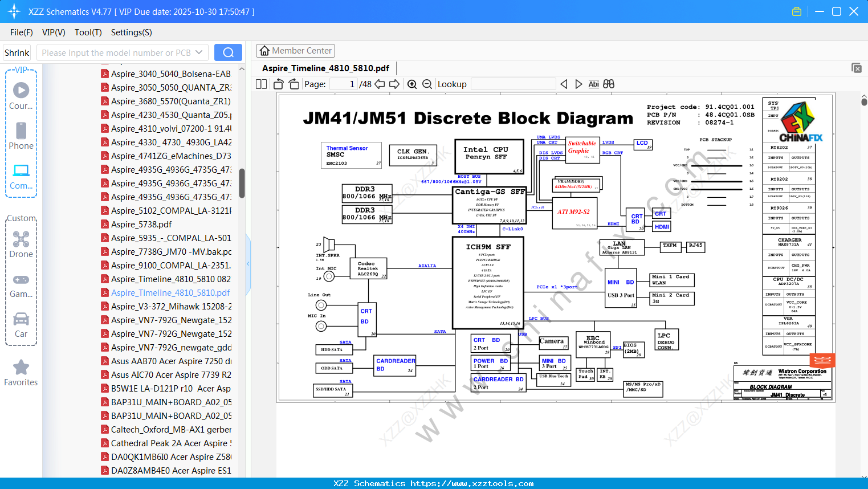Open Aspire_3680_5570(Quanta_ZR1) file
The image size is (868, 489).
click(x=171, y=101)
